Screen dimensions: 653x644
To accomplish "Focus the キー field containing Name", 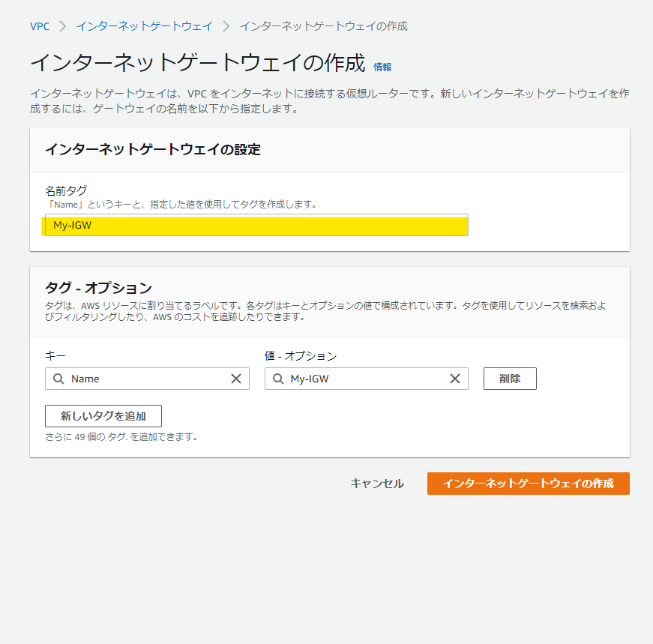I will pos(150,379).
